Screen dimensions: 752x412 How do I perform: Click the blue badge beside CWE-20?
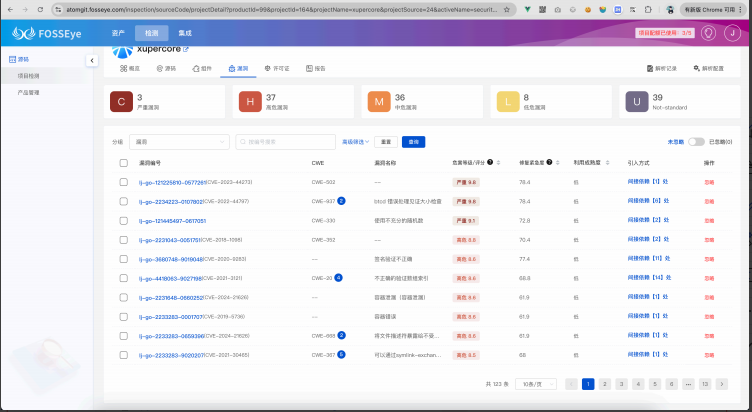pyautogui.click(x=338, y=278)
